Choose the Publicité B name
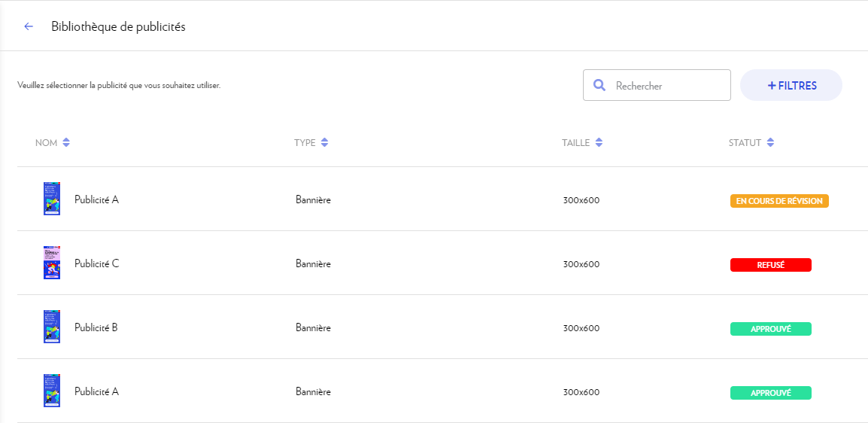Image resolution: width=868 pixels, height=423 pixels. [x=96, y=327]
